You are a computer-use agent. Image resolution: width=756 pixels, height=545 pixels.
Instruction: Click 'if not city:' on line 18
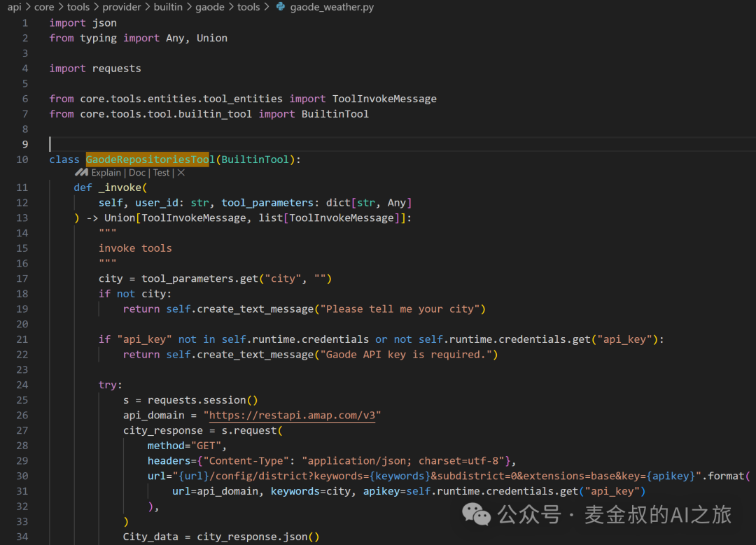135,293
